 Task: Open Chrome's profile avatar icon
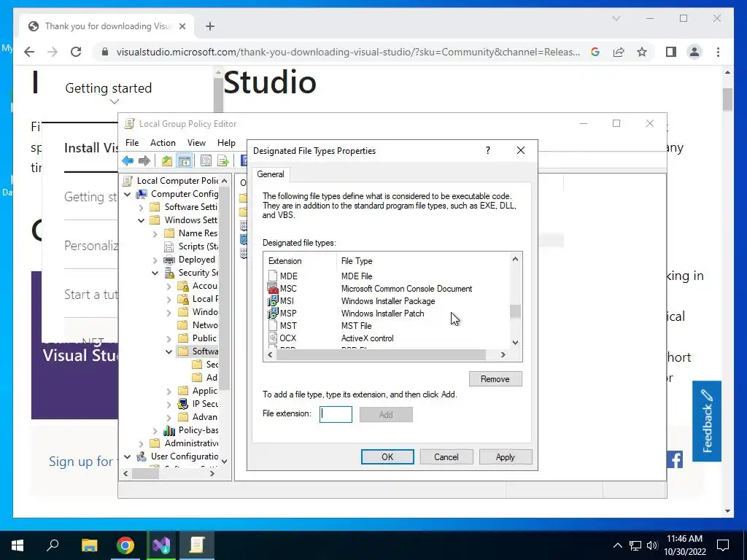coord(694,52)
